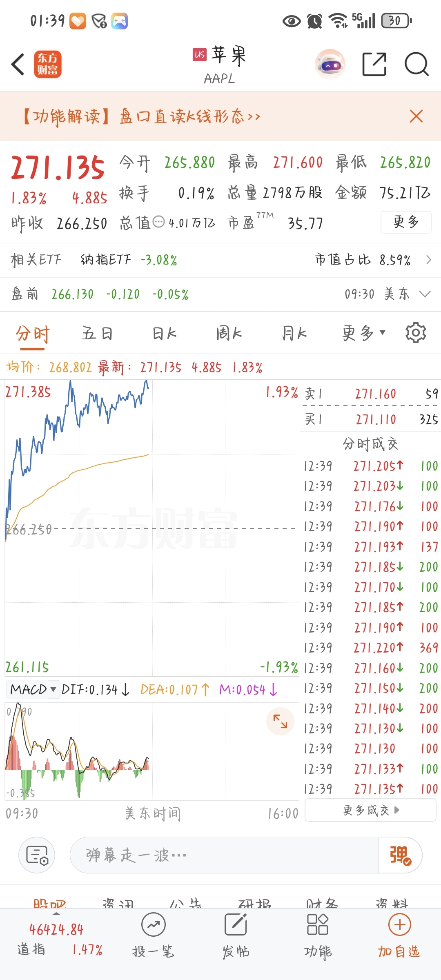Tap the alarm clock status icon
441x980 pixels.
[x=315, y=21]
